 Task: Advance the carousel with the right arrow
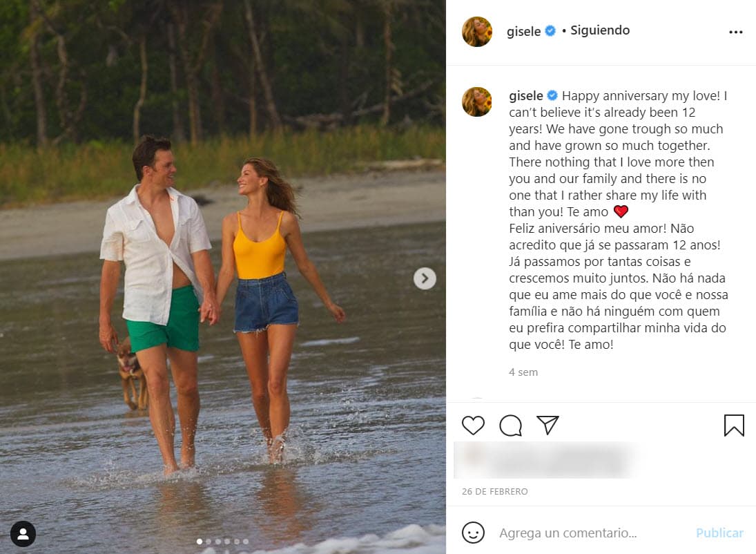point(425,278)
